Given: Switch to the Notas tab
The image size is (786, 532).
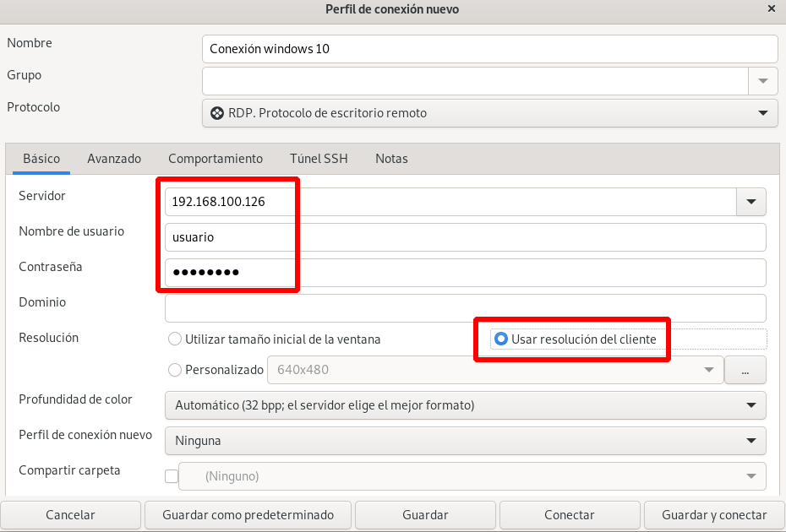Looking at the screenshot, I should (391, 159).
